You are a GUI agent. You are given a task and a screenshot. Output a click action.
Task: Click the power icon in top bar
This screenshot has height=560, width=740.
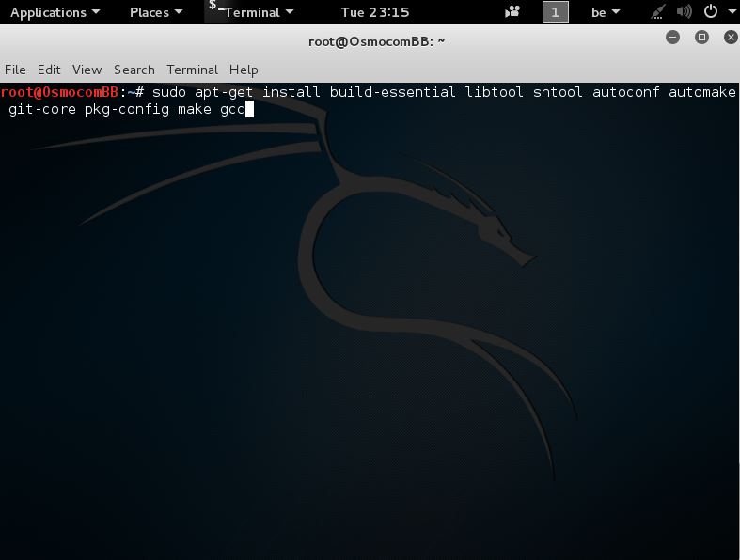tap(710, 11)
